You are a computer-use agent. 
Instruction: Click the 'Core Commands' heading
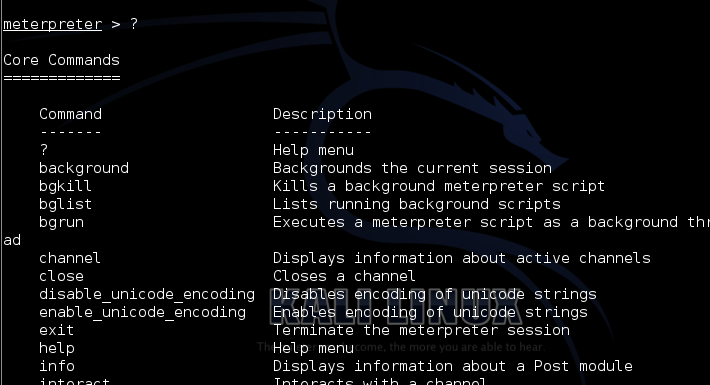click(62, 60)
